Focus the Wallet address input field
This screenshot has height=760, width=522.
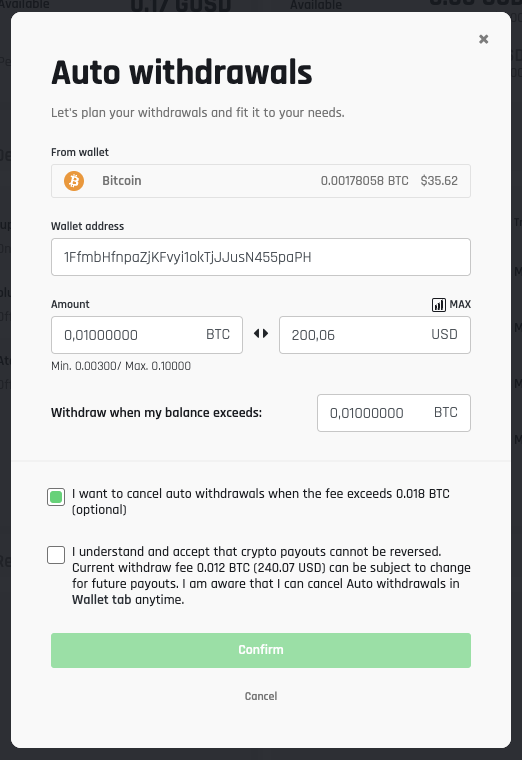click(261, 257)
